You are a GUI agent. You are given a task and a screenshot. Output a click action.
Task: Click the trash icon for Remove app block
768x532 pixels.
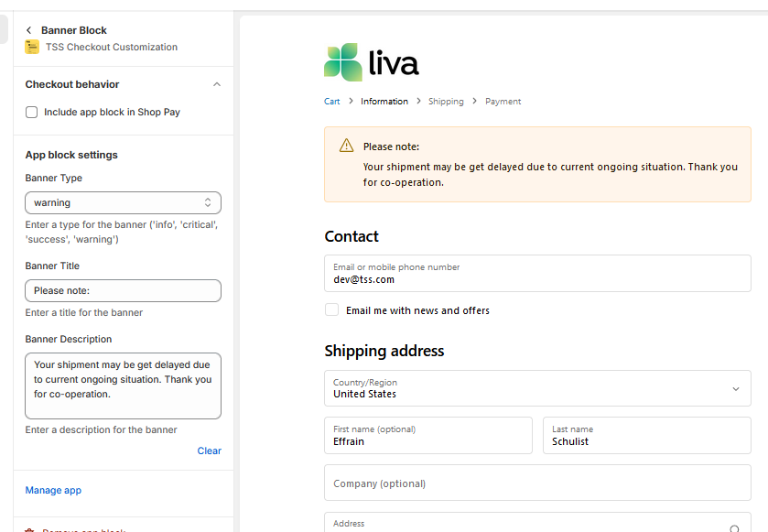(x=29, y=530)
